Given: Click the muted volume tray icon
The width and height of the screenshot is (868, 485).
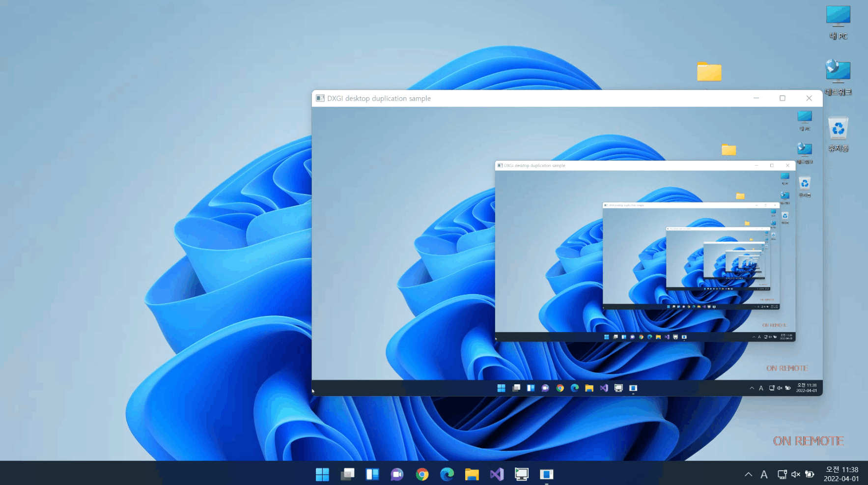Looking at the screenshot, I should (x=796, y=474).
